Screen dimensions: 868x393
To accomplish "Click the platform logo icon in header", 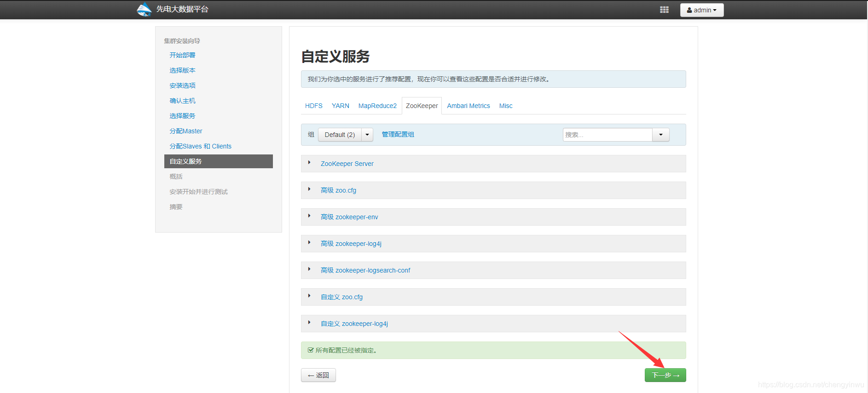I will point(144,10).
